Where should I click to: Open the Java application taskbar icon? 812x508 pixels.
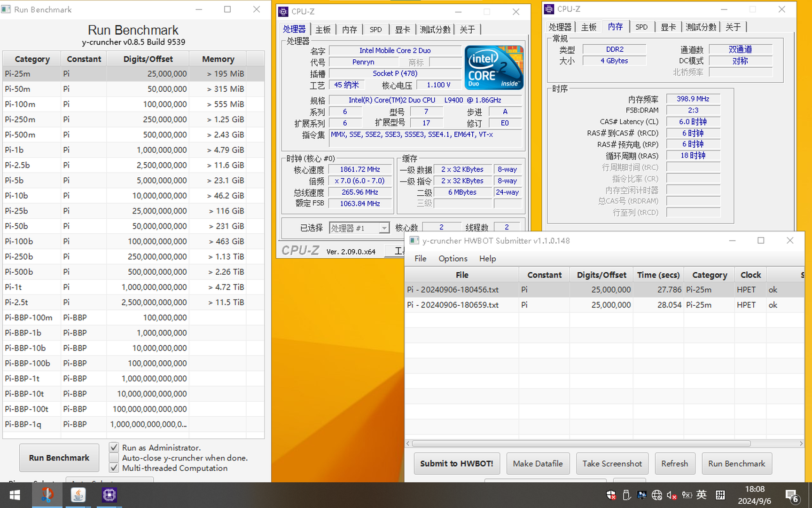(x=78, y=495)
